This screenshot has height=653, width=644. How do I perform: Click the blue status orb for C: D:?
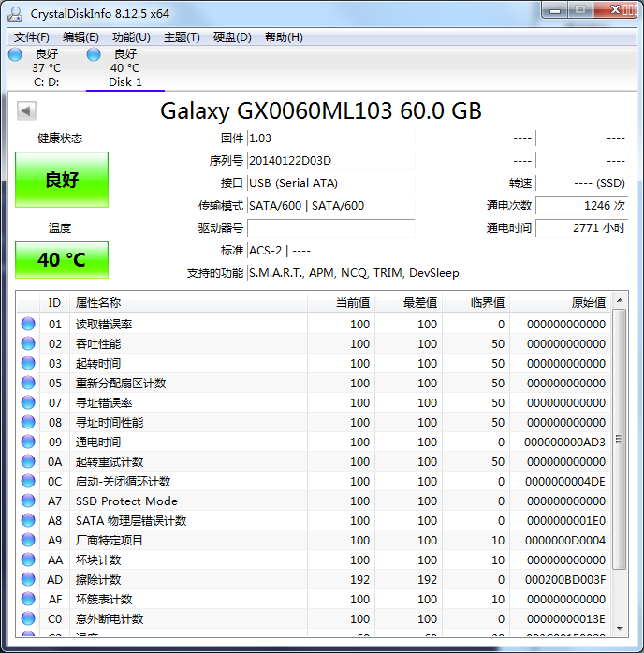pyautogui.click(x=15, y=54)
